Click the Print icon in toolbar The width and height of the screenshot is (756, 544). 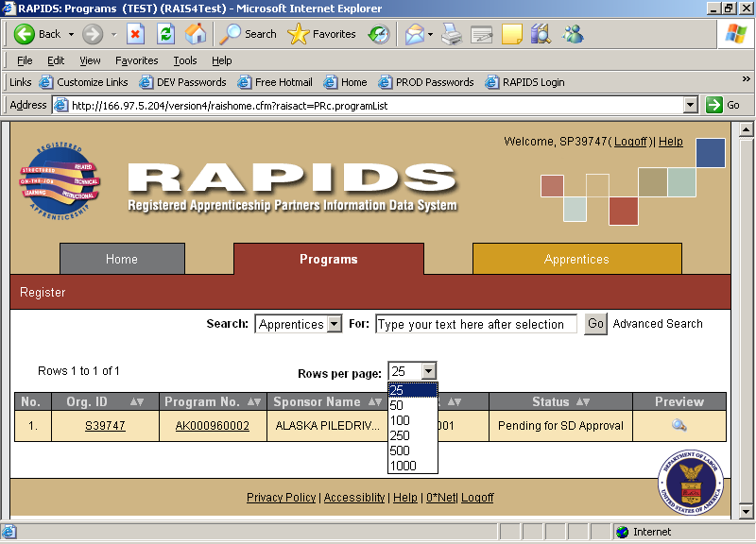(x=452, y=34)
